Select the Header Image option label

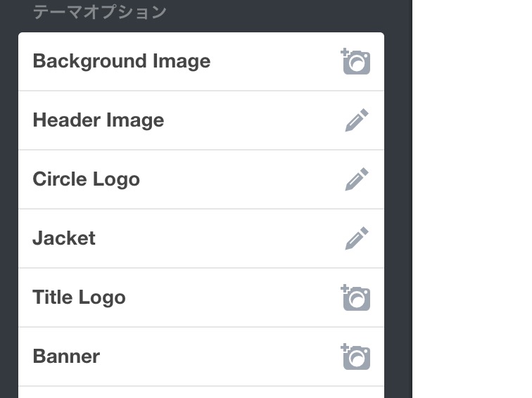(99, 120)
